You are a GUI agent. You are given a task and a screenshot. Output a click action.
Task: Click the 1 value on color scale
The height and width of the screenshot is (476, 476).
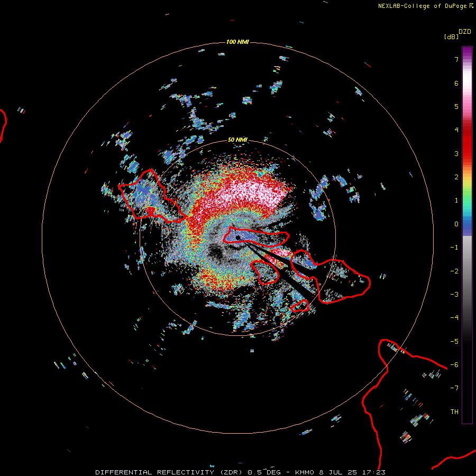click(x=456, y=200)
